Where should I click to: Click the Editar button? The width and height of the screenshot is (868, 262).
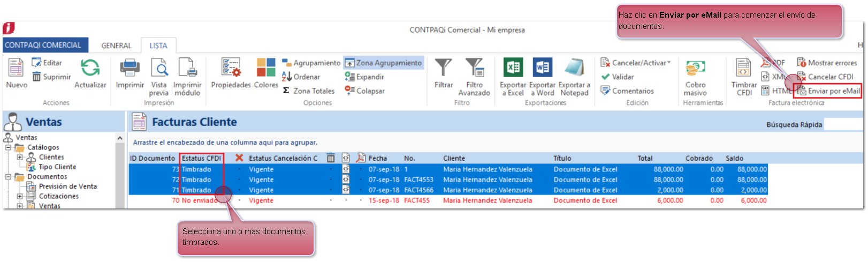[x=47, y=63]
